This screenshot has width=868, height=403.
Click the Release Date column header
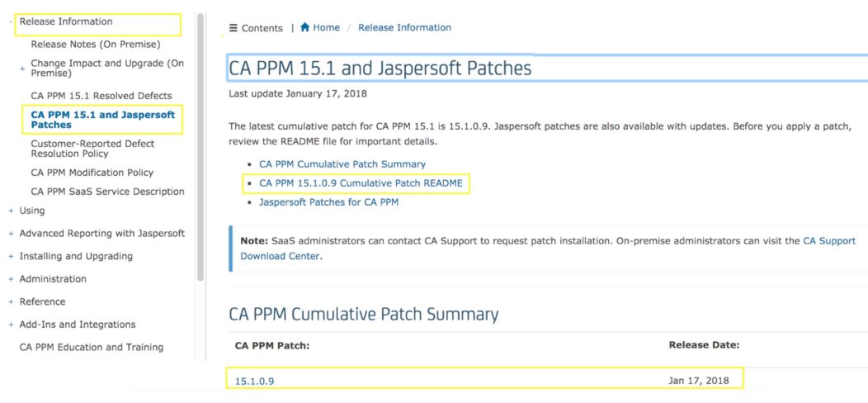[704, 345]
